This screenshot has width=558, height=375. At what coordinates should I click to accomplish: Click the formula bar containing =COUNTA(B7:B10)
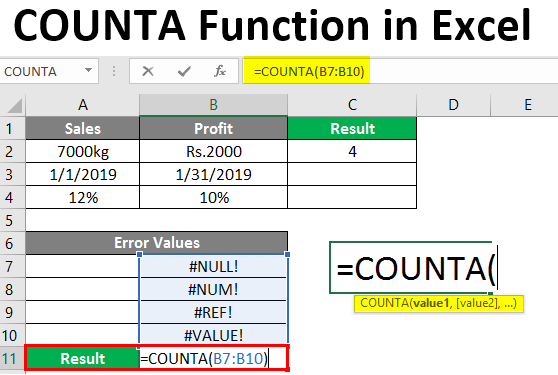400,72
